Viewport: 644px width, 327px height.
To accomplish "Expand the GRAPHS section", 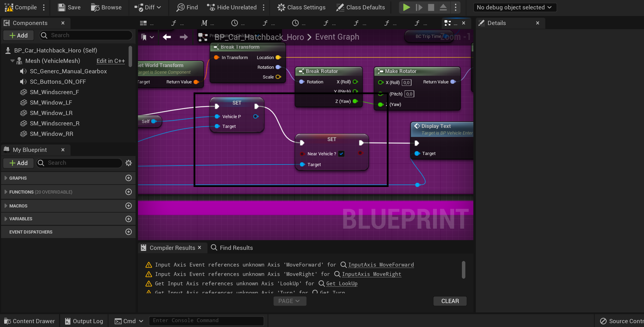I will 6,178.
